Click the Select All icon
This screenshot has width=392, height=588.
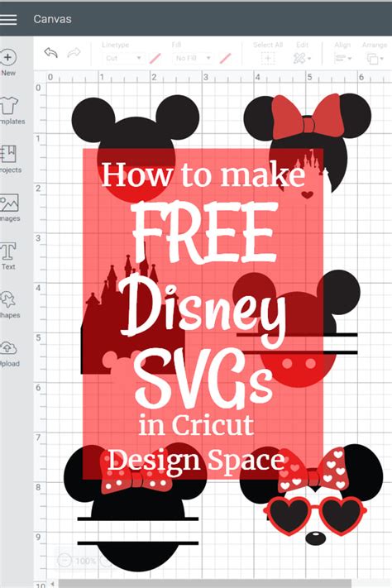268,58
